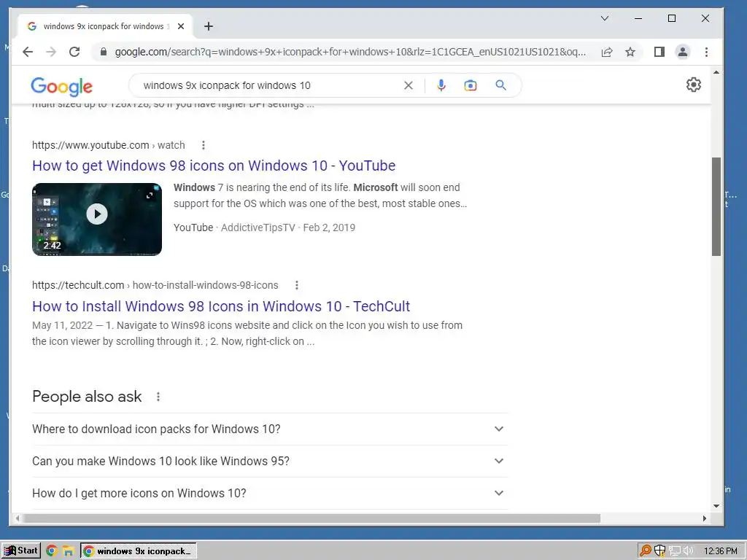
Task: Click the horizontal scrollbar thumb
Action: pos(311,518)
